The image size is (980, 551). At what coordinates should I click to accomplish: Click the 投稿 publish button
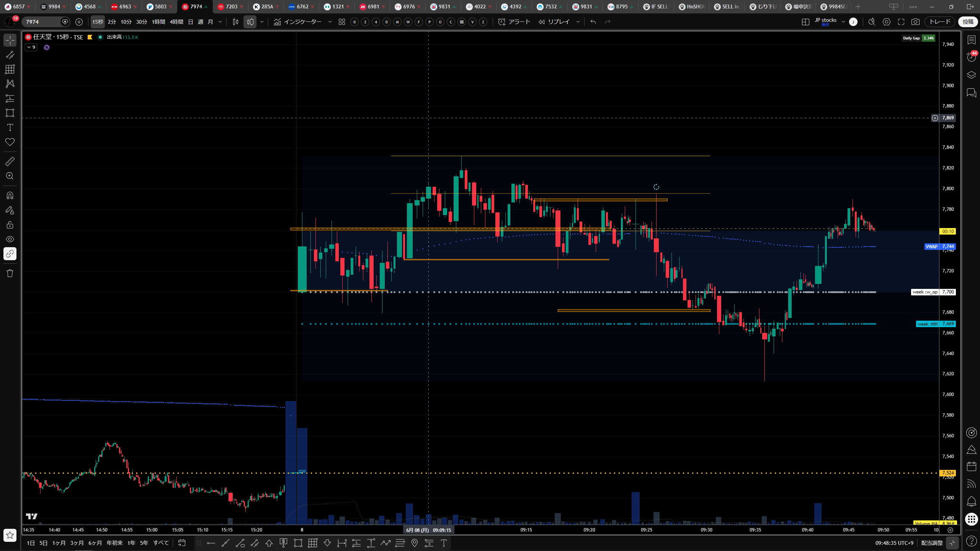tap(968, 22)
